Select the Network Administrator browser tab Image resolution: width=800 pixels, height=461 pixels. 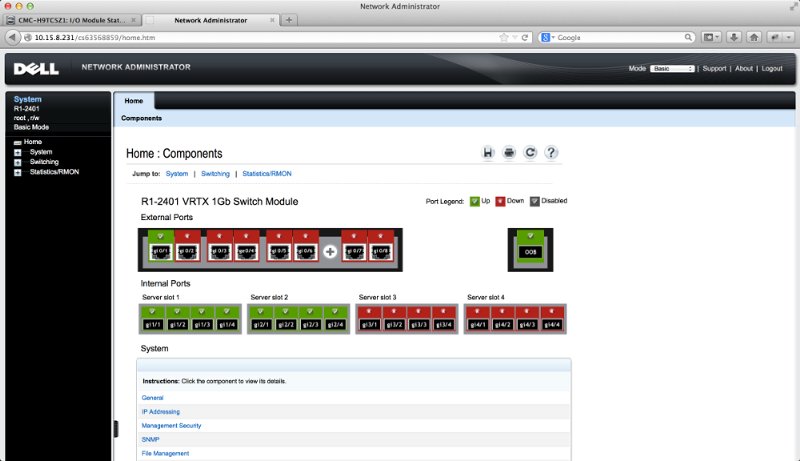(211, 20)
